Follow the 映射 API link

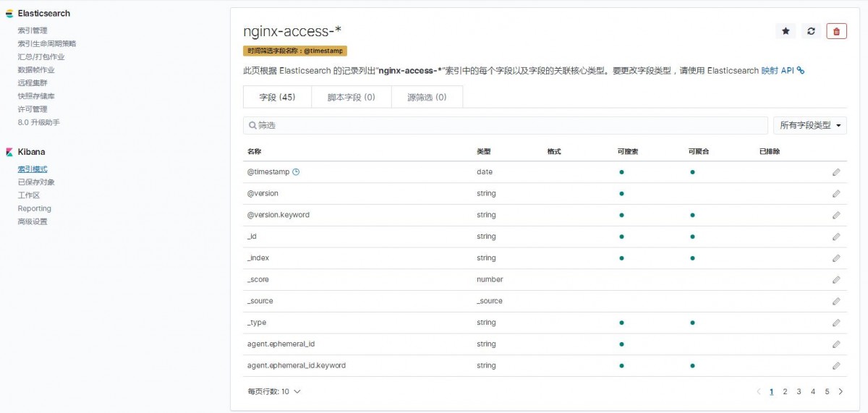[778, 71]
